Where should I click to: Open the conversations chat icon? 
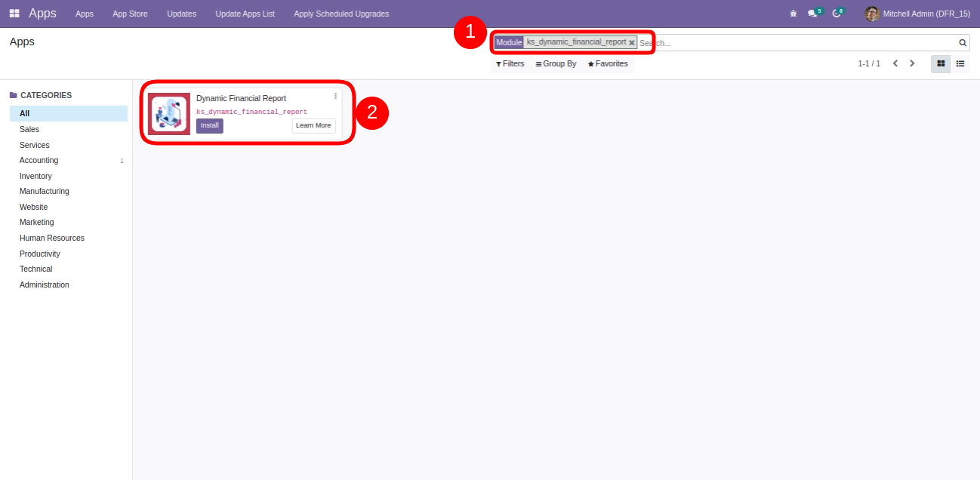point(812,14)
